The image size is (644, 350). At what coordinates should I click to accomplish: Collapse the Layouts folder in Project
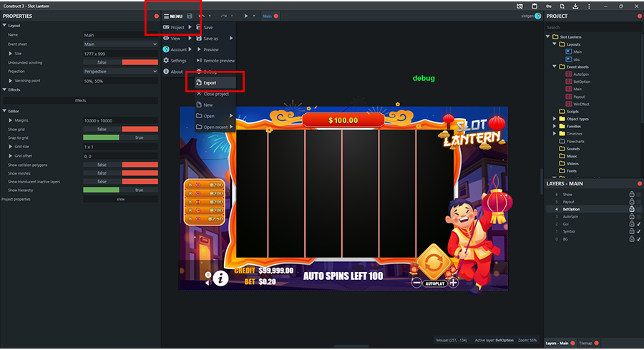click(x=555, y=44)
